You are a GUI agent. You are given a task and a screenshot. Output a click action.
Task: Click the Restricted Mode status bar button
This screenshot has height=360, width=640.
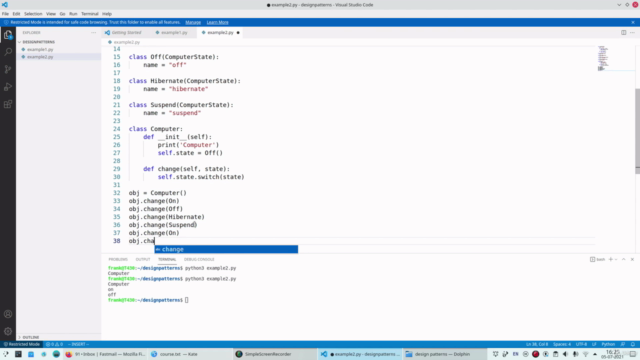(x=22, y=344)
